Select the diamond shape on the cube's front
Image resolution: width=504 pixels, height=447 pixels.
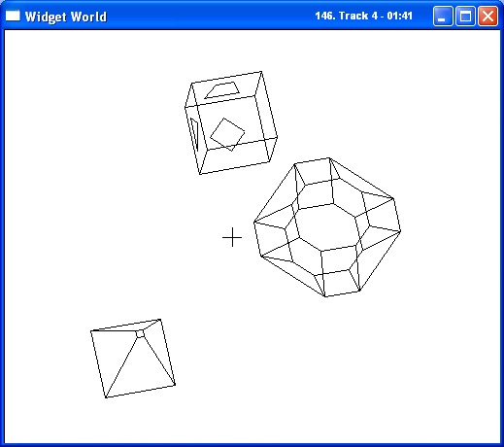click(x=227, y=134)
